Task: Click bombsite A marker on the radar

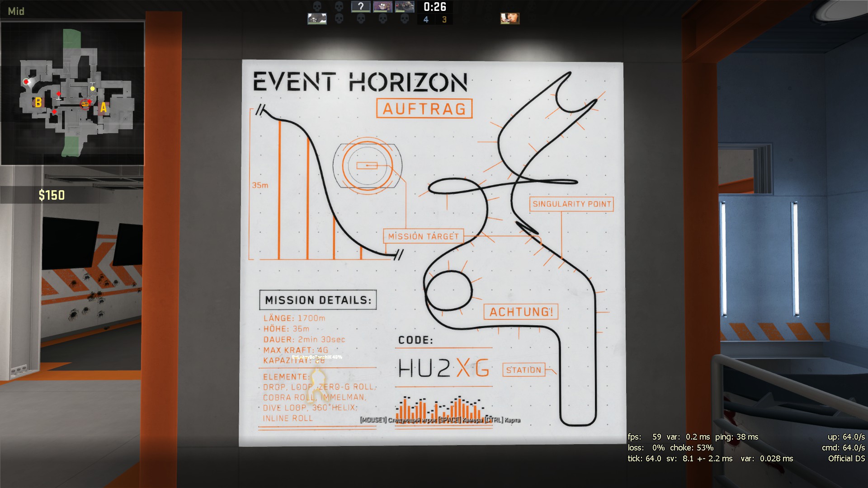Action: pos(104,108)
